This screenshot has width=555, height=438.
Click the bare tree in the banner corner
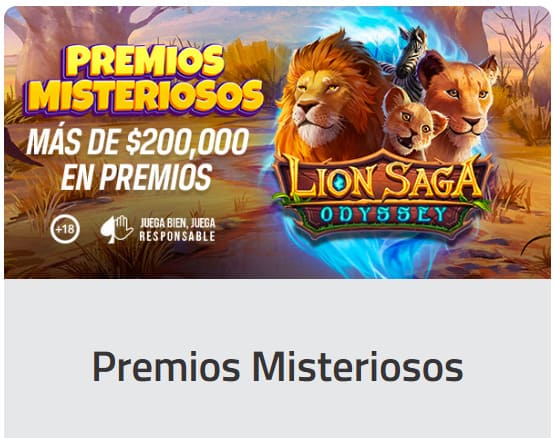522,42
